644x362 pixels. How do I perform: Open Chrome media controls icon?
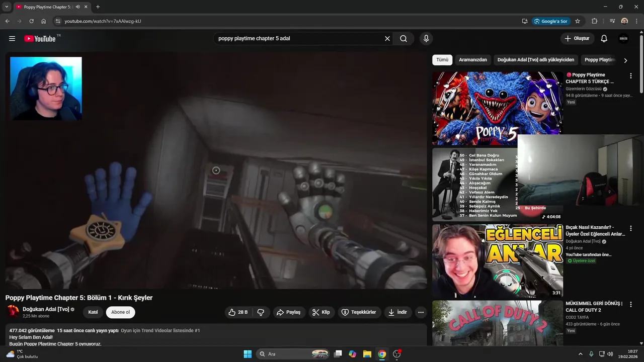pos(612,21)
